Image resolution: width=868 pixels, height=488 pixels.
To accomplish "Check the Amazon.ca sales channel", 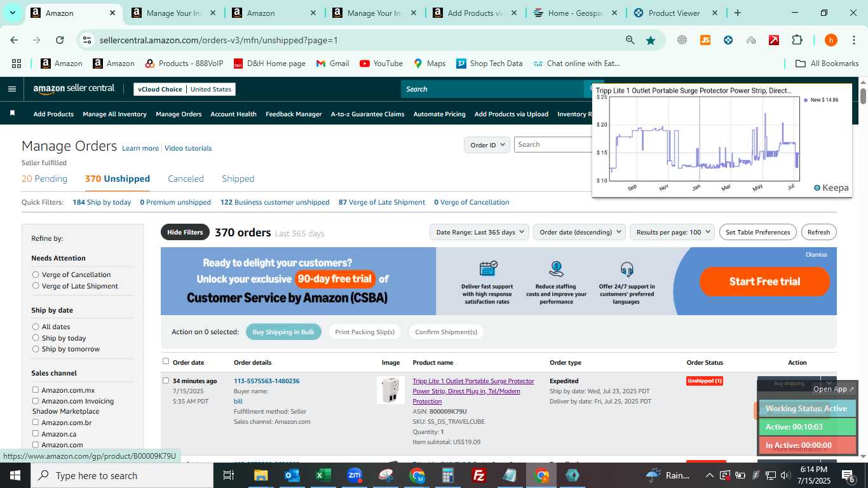I will click(x=36, y=433).
